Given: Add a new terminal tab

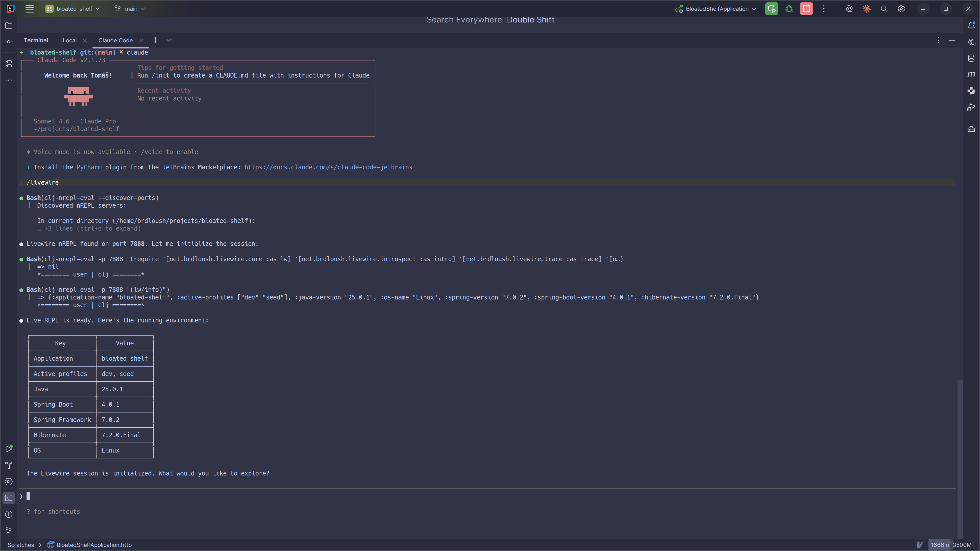Looking at the screenshot, I should pyautogui.click(x=155, y=40).
